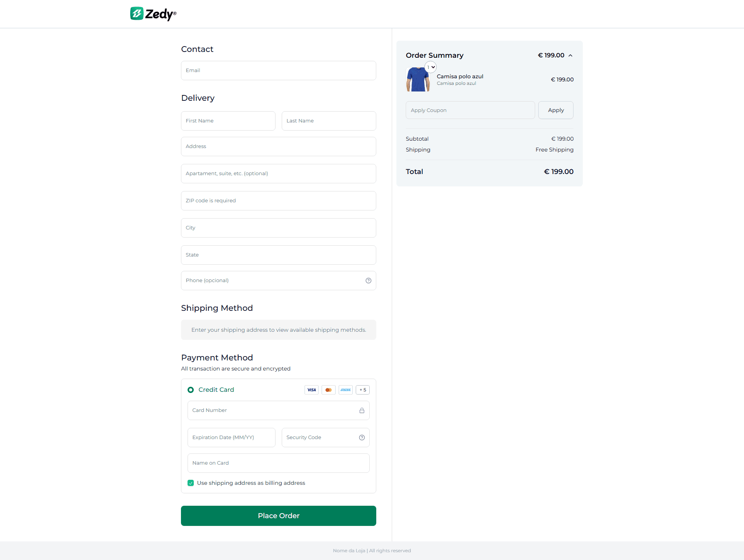
Task: Click the Expiration Date field
Action: point(231,438)
